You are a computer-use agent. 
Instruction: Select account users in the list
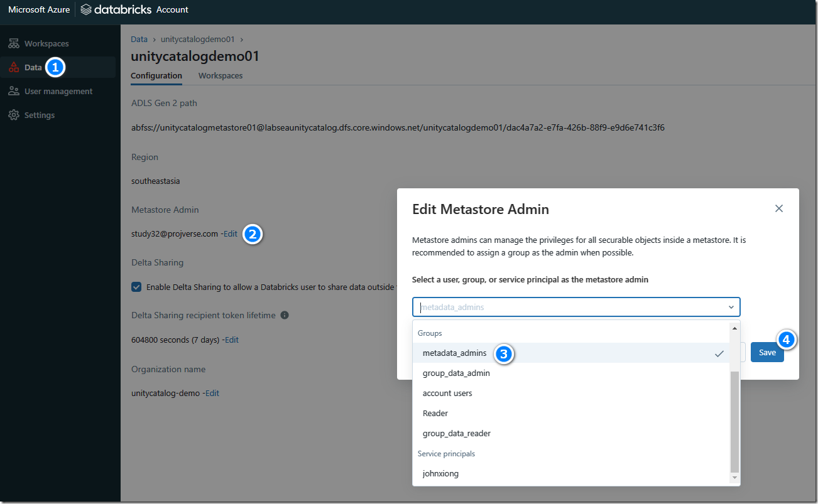coord(571,394)
